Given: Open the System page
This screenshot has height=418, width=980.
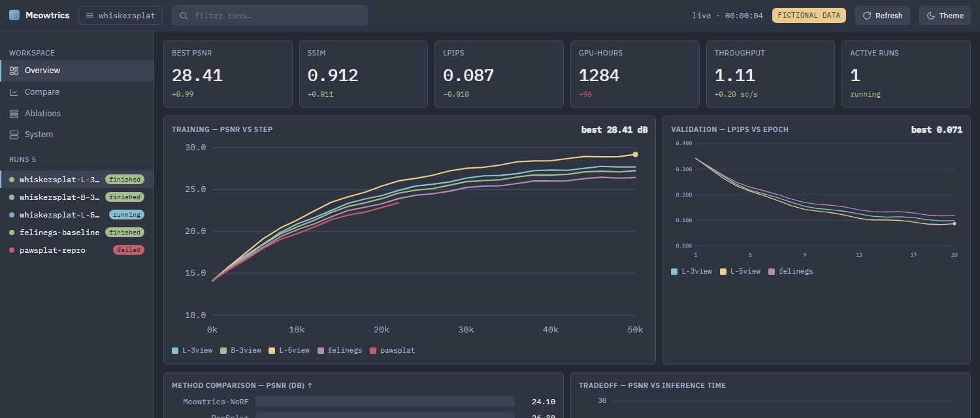Looking at the screenshot, I should click(x=77, y=135).
